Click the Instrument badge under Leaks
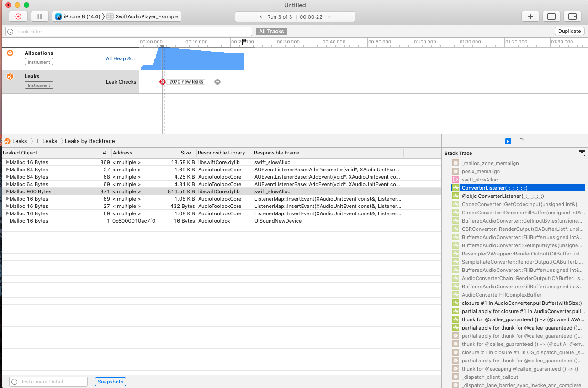 (39, 85)
